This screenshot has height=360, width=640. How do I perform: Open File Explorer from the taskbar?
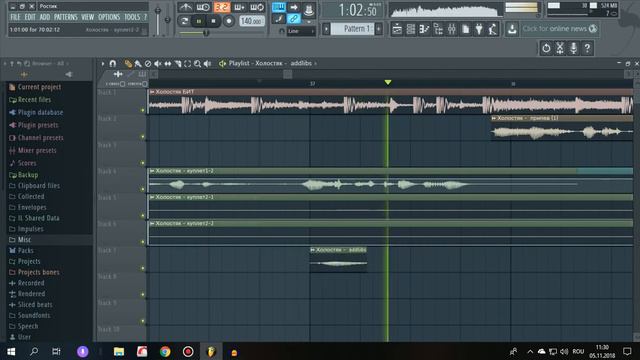pos(119,351)
